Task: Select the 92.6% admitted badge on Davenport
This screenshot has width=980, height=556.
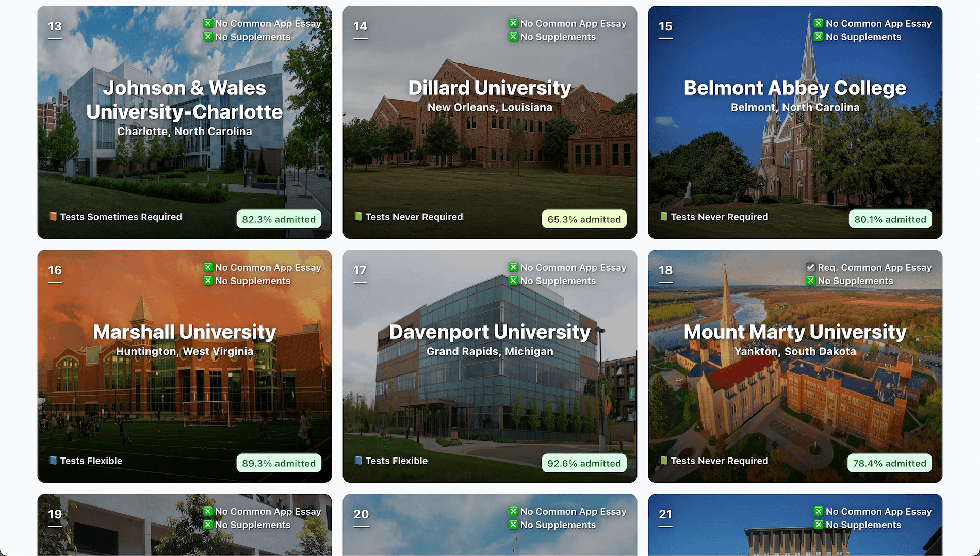Action: click(584, 463)
